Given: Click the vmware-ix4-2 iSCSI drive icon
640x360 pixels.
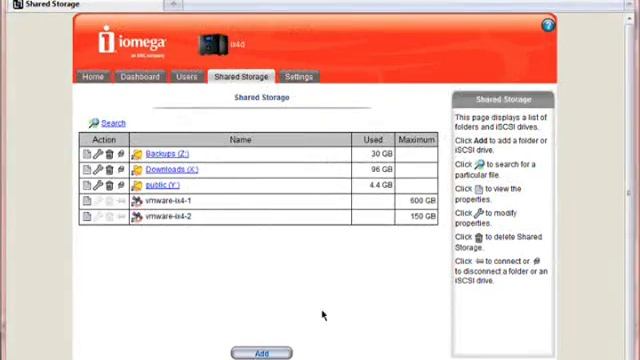Looking at the screenshot, I should point(137,216).
